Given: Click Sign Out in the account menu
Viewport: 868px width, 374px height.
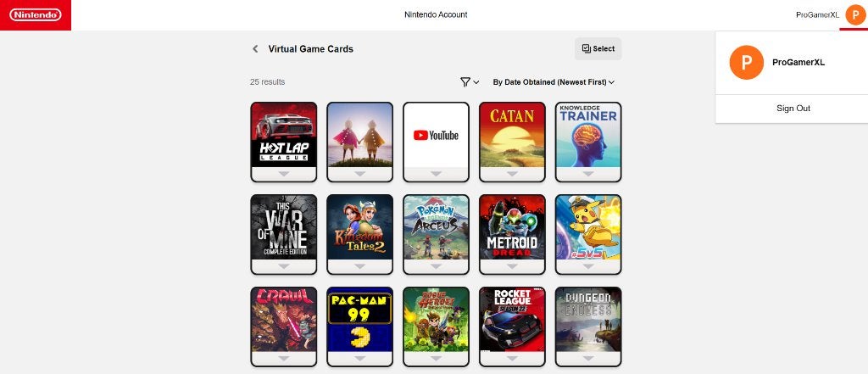Looking at the screenshot, I should point(793,108).
